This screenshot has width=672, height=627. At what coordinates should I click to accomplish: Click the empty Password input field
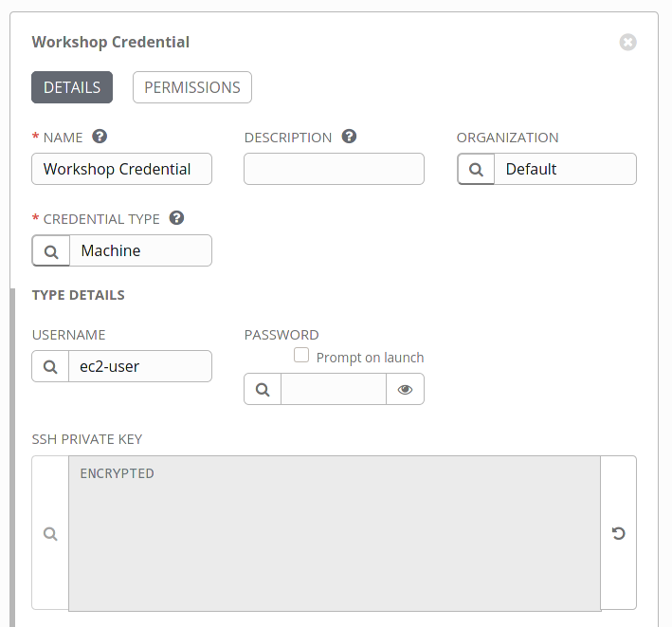click(334, 389)
